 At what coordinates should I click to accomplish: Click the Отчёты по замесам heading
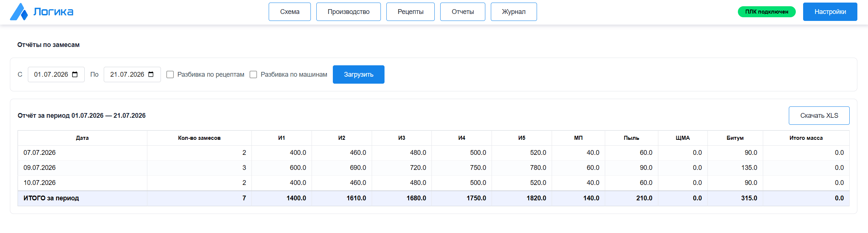48,45
